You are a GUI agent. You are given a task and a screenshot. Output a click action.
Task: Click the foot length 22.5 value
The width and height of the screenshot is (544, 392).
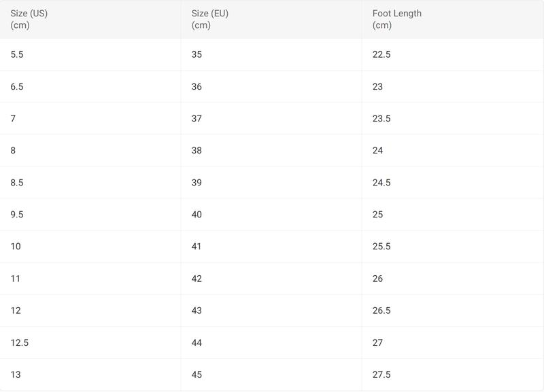tap(381, 54)
